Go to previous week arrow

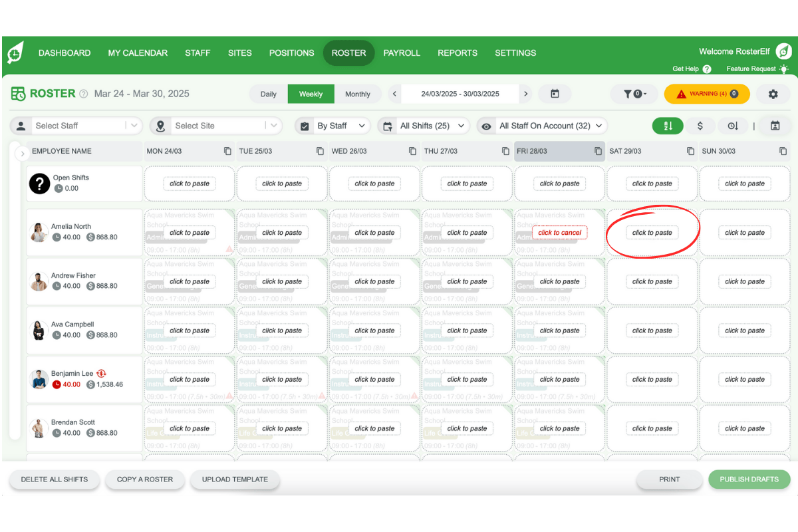pos(394,94)
